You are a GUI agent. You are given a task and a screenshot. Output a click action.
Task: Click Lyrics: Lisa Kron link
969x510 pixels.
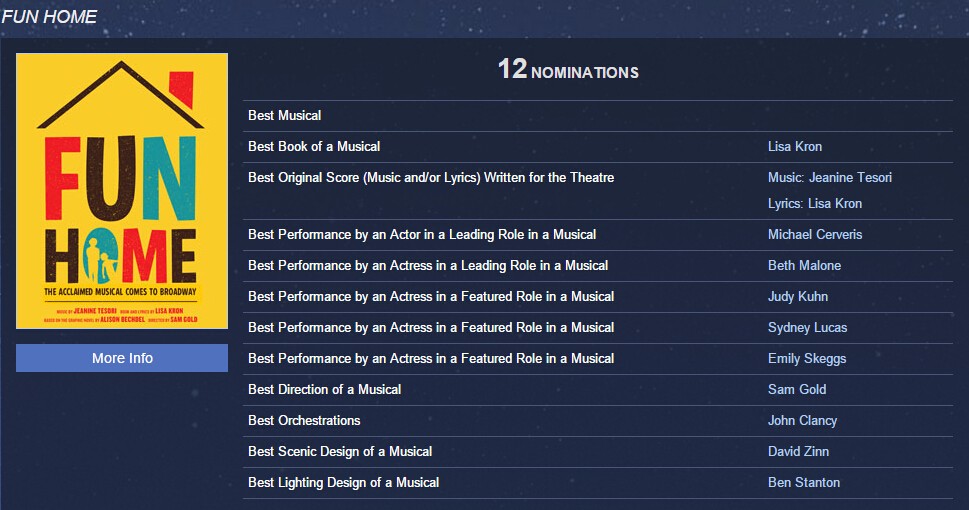click(x=815, y=203)
